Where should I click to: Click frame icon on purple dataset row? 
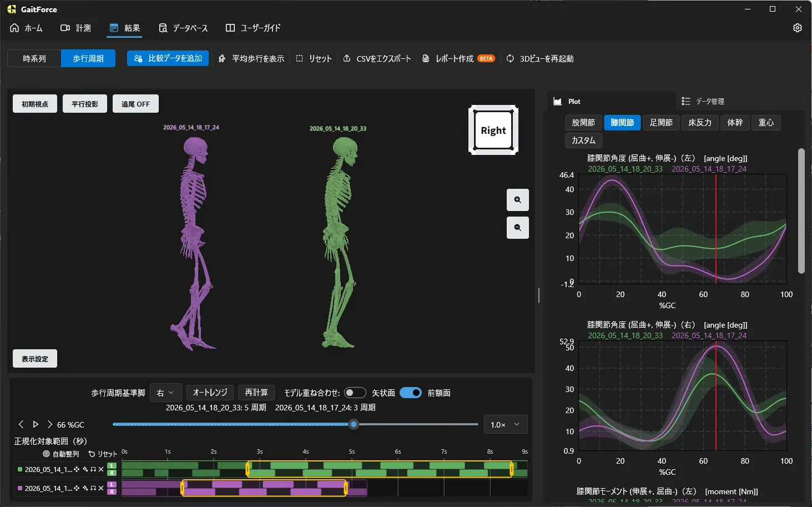point(93,488)
